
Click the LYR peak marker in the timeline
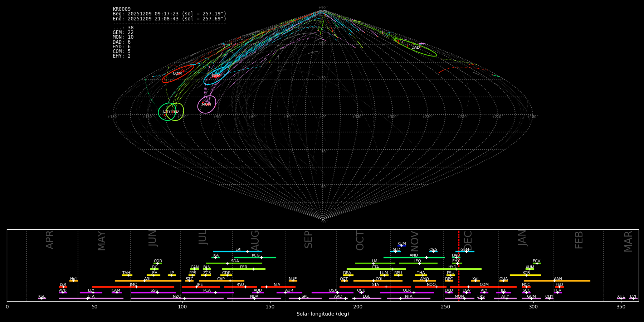click(x=63, y=287)
